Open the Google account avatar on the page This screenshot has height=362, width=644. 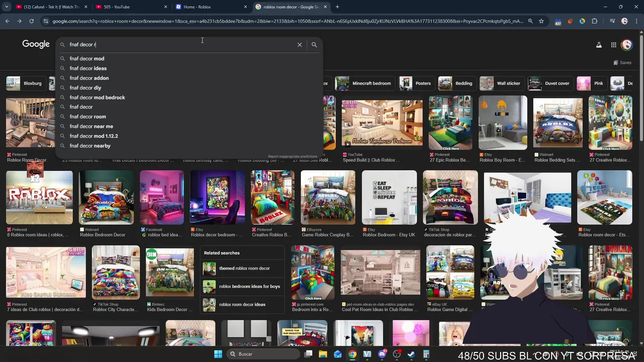pos(627,45)
